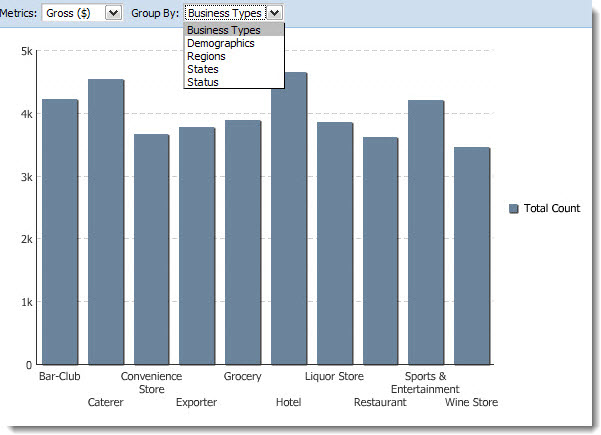601x435 pixels.
Task: Select the Liquor Store bar
Action: coord(335,243)
